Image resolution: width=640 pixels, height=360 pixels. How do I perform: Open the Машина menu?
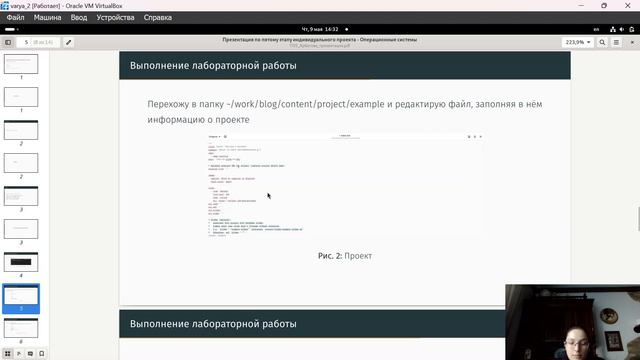point(47,18)
